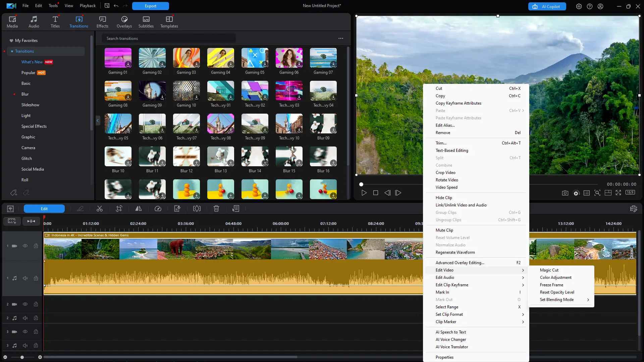Open the Overlays room
This screenshot has height=362, width=644.
pos(124,22)
